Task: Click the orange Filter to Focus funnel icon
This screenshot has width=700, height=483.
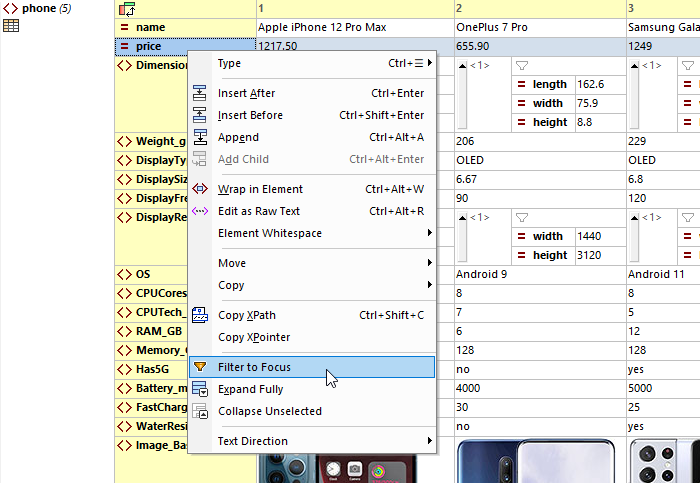Action: pyautogui.click(x=200, y=367)
